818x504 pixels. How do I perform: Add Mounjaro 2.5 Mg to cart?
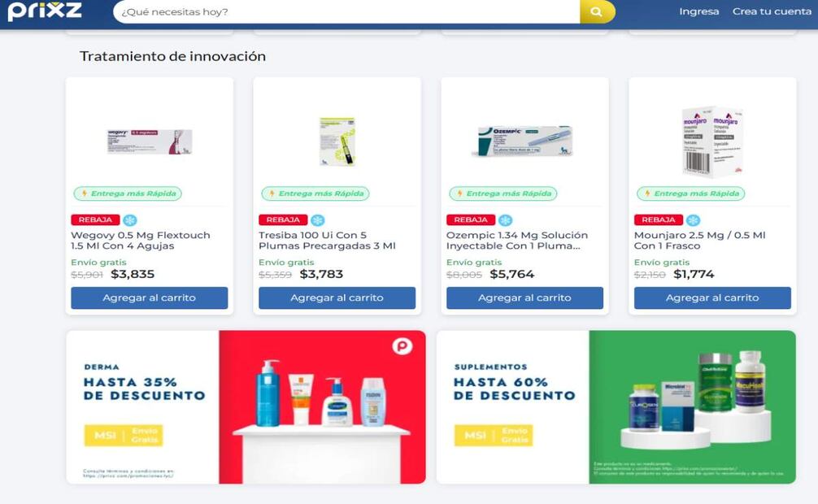[712, 298]
